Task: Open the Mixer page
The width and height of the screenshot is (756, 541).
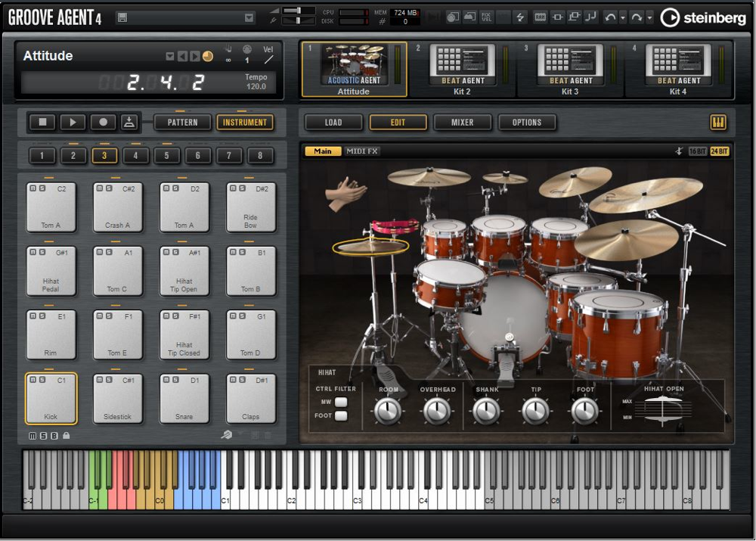Action: [x=462, y=122]
